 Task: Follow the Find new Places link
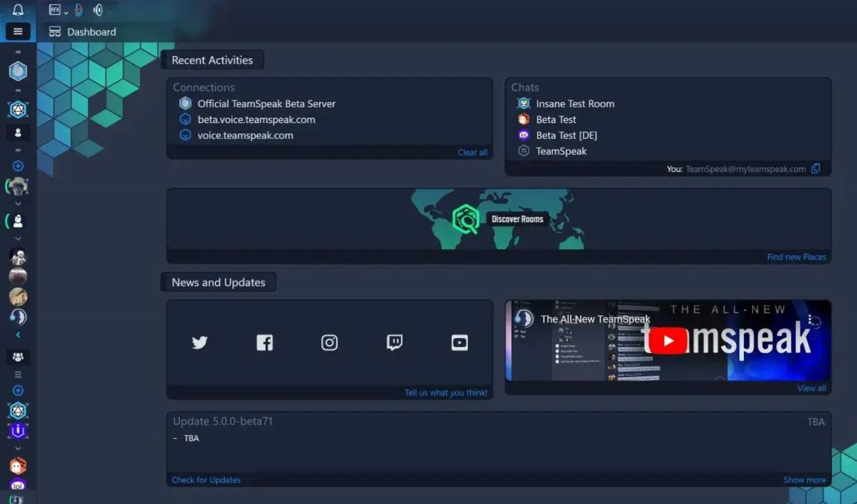797,257
